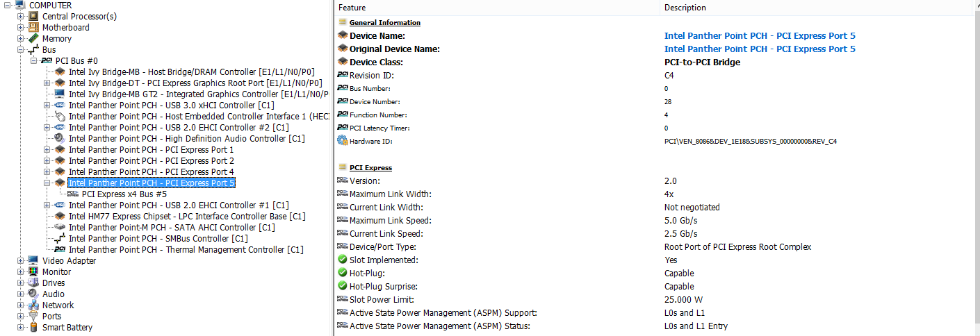Image resolution: width=980 pixels, height=336 pixels.
Task: Click the Host Embedded Controller Interface icon
Action: coord(60,116)
